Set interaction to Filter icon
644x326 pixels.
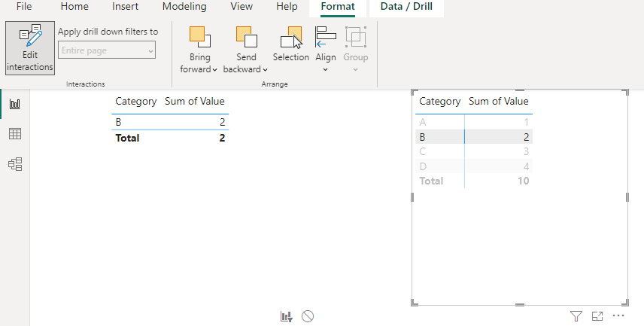coord(287,316)
